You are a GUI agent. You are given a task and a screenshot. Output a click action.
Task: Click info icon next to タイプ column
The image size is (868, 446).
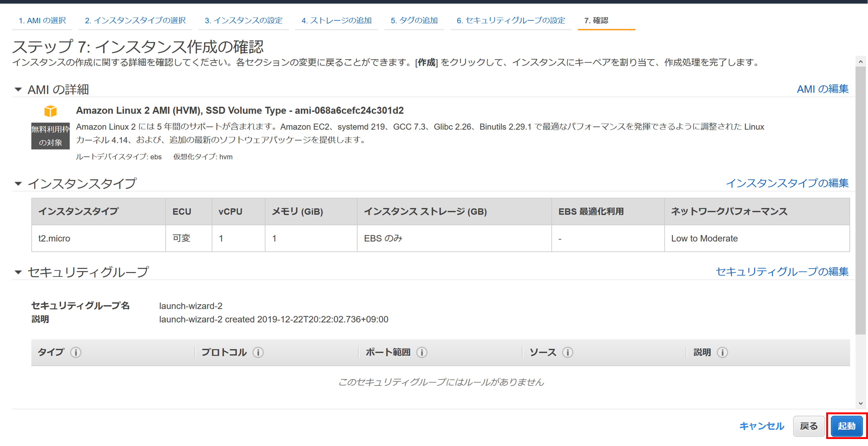tap(76, 352)
